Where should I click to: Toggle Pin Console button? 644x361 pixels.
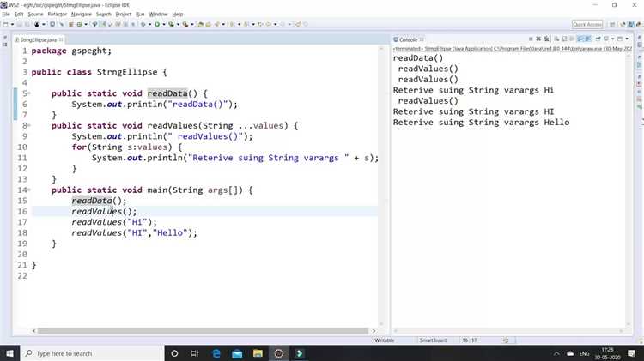598,39
